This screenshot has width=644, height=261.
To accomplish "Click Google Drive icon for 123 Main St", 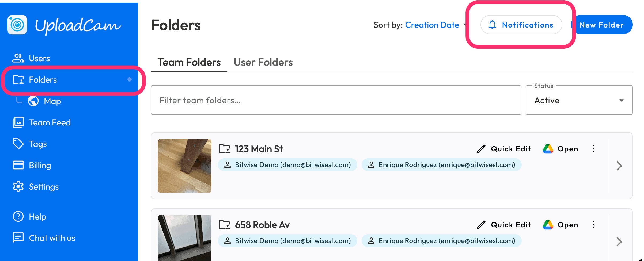I will [x=548, y=149].
